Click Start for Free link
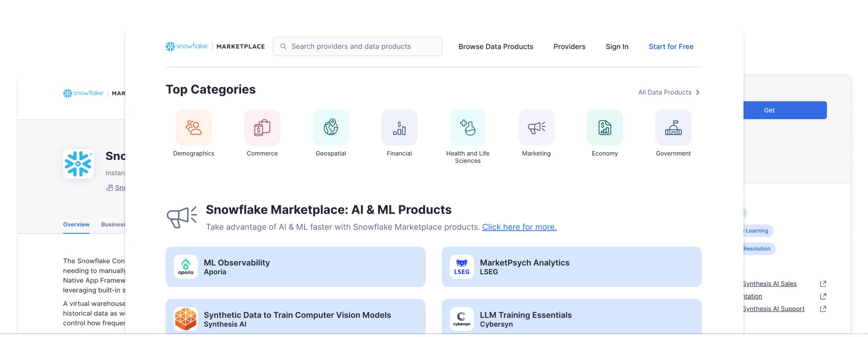 [671, 47]
